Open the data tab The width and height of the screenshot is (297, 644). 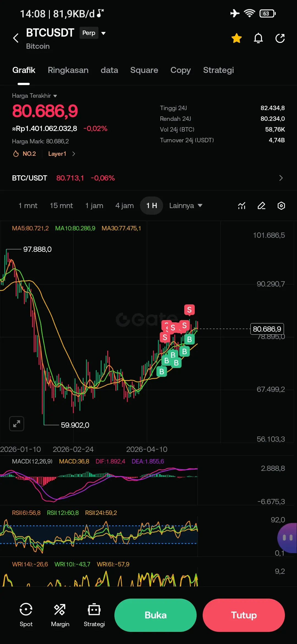click(109, 70)
